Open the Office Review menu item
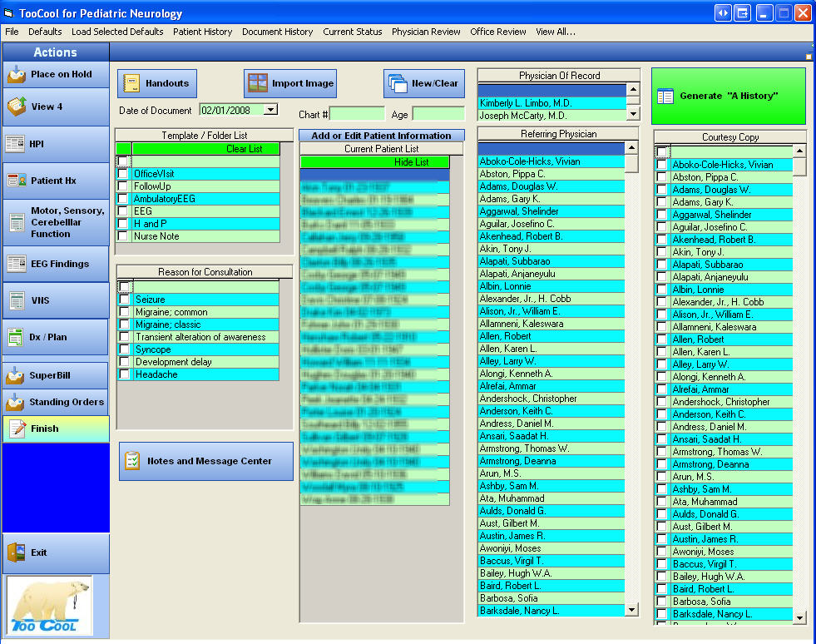Screen dimensions: 816x644 pos(498,32)
